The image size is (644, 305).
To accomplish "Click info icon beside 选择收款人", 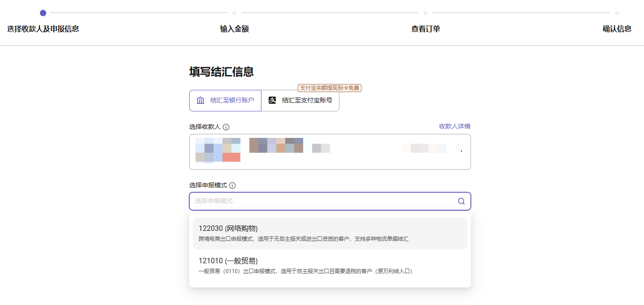I will click(x=226, y=127).
